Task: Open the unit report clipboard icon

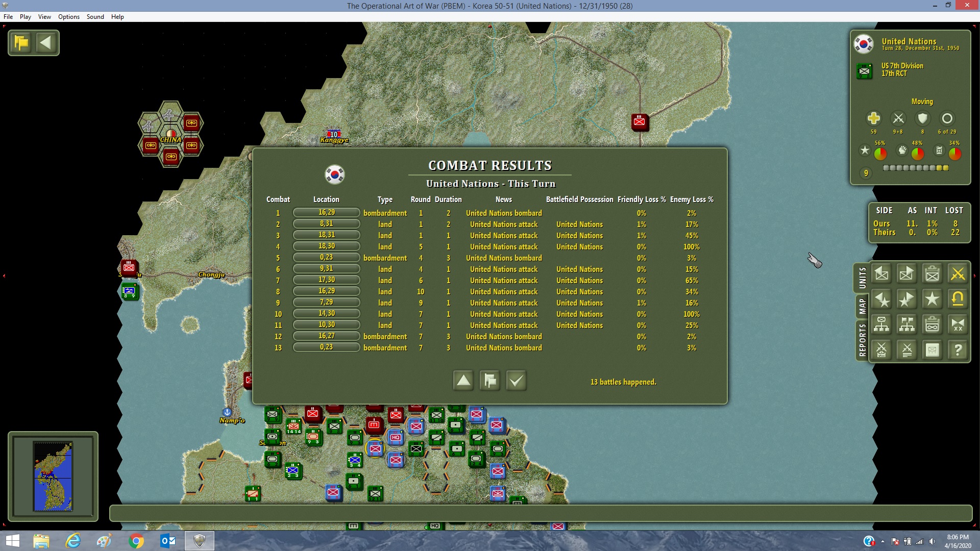Action: coord(933,274)
